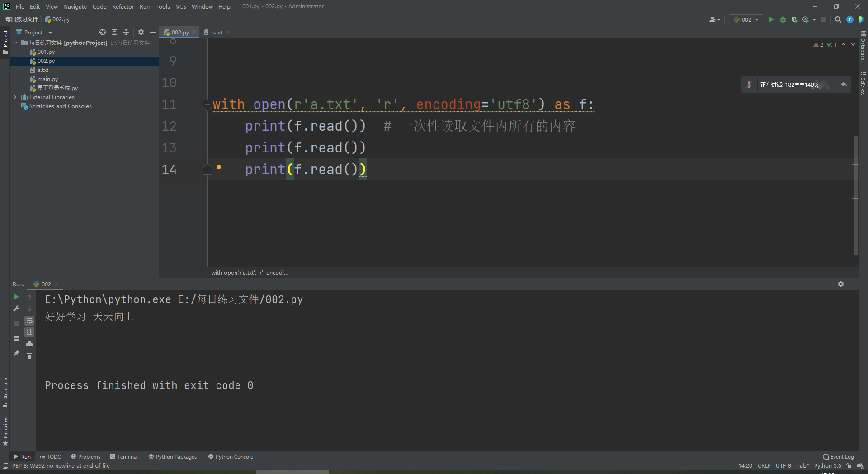Click the Python 3.6 interpreter selector
Viewport: 868px width, 474px height.
click(x=828, y=466)
